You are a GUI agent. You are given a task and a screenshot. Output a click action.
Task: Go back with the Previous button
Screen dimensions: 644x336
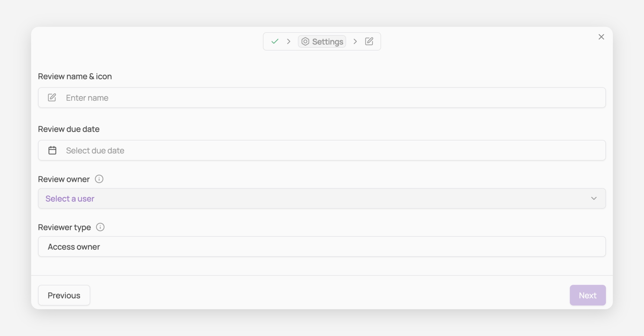64,295
